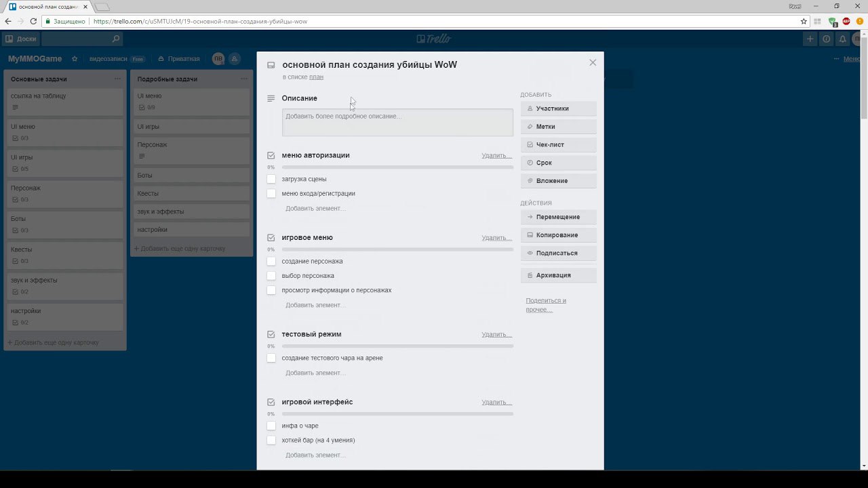Viewport: 868px width, 488px height.
Task: Reload the browser page
Action: tap(34, 21)
